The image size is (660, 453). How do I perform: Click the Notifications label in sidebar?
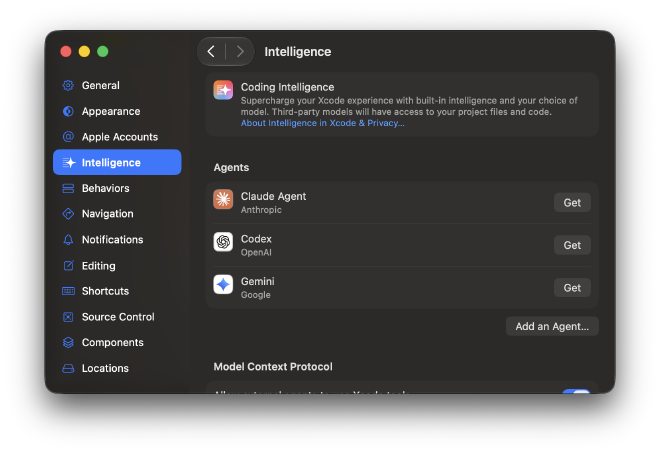coord(112,240)
